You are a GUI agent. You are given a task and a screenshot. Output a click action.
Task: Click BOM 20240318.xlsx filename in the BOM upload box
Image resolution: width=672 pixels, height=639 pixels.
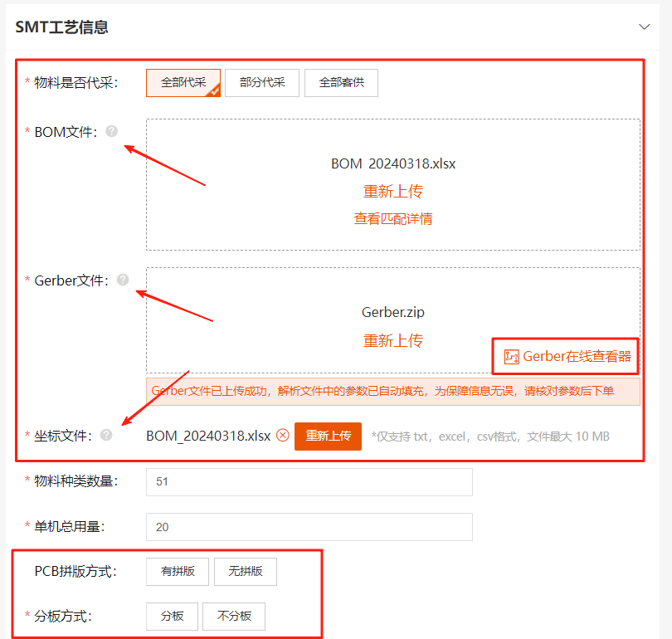pos(393,163)
